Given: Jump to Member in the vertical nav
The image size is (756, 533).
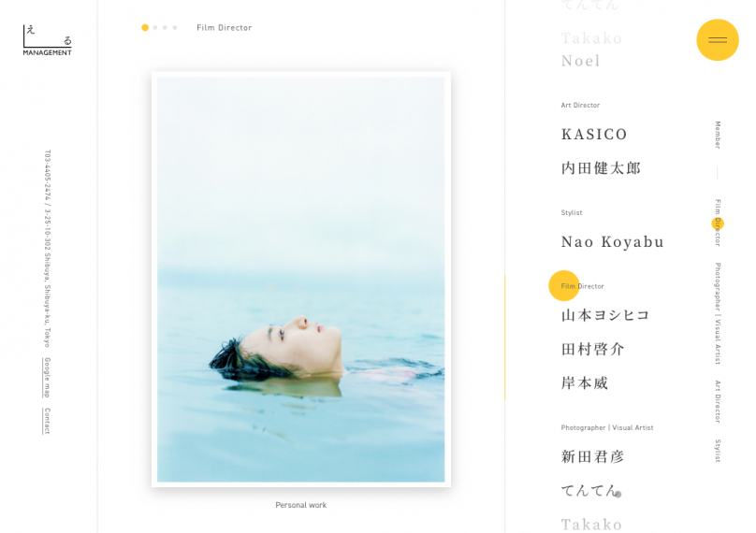Looking at the screenshot, I should (x=718, y=135).
